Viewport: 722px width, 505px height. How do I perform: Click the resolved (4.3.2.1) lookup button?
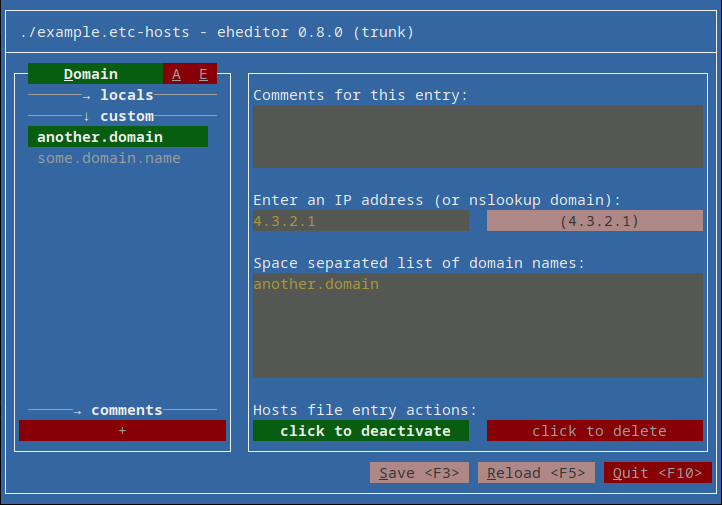click(595, 221)
